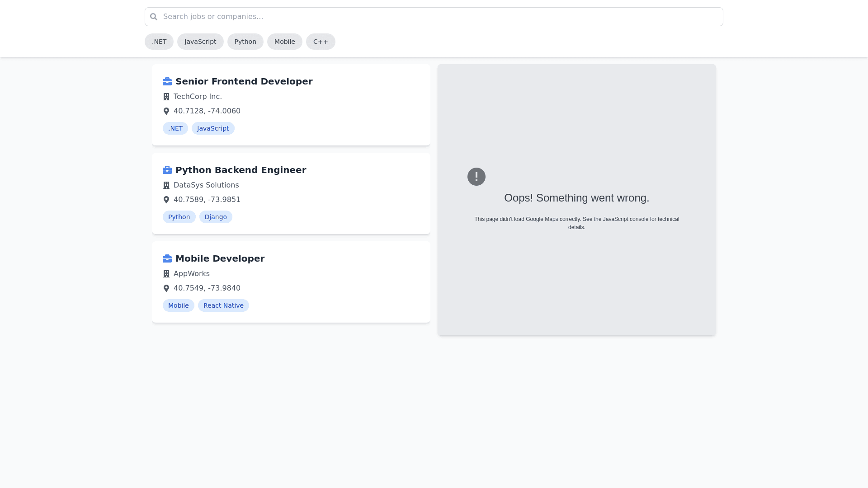868x488 pixels.
Task: Open the Python Backend Engineer listing title
Action: [x=241, y=170]
